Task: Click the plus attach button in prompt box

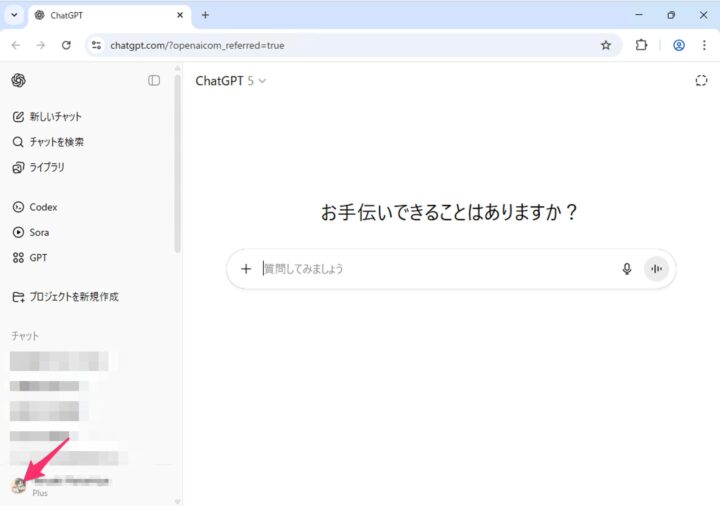Action: [246, 269]
